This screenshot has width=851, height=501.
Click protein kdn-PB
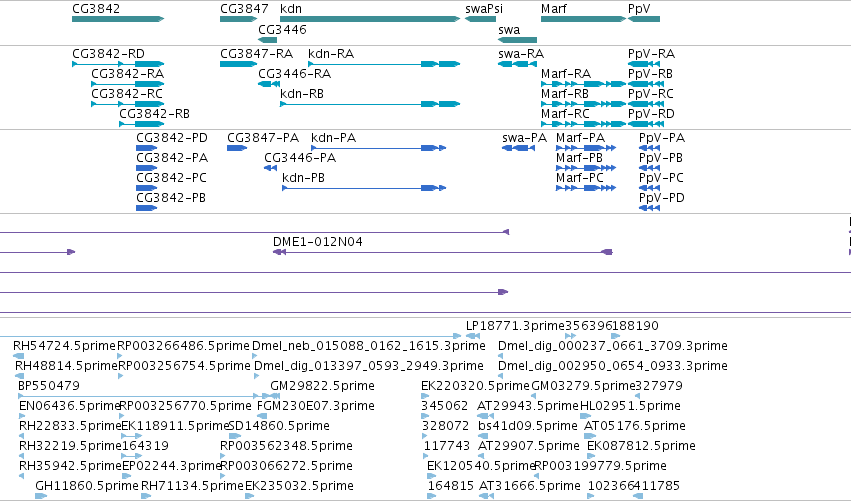(x=364, y=188)
